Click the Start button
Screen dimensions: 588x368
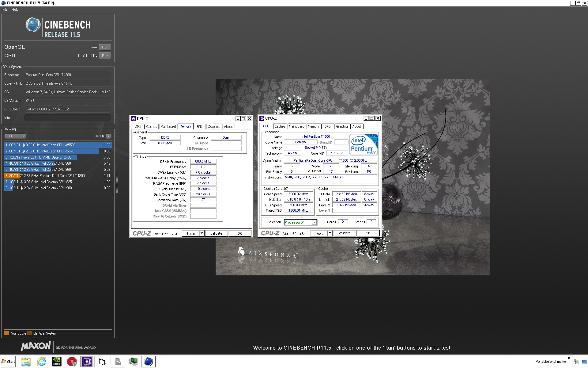click(8, 362)
